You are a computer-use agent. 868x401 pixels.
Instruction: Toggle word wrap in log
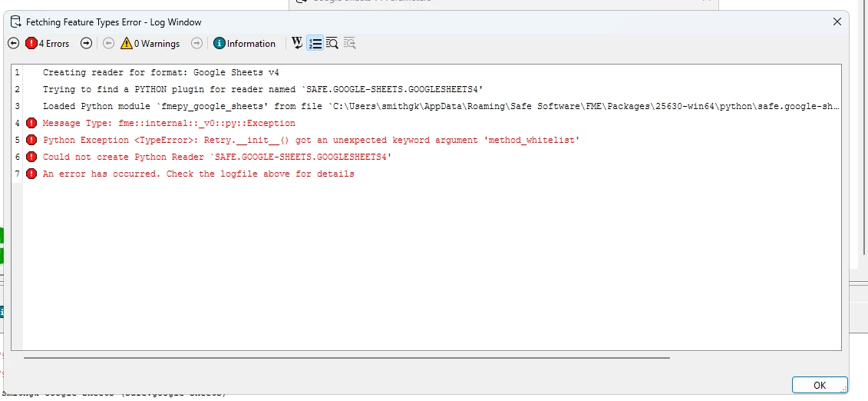tap(297, 43)
